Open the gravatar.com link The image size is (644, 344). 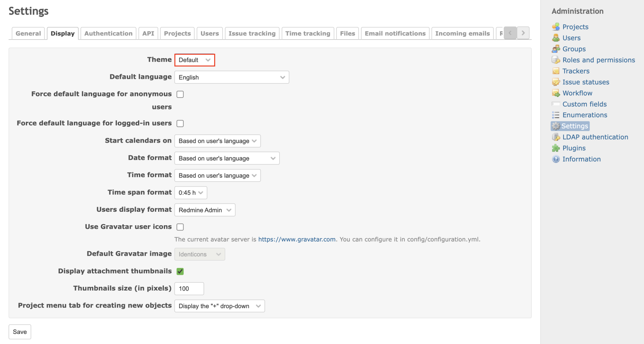[x=297, y=239]
